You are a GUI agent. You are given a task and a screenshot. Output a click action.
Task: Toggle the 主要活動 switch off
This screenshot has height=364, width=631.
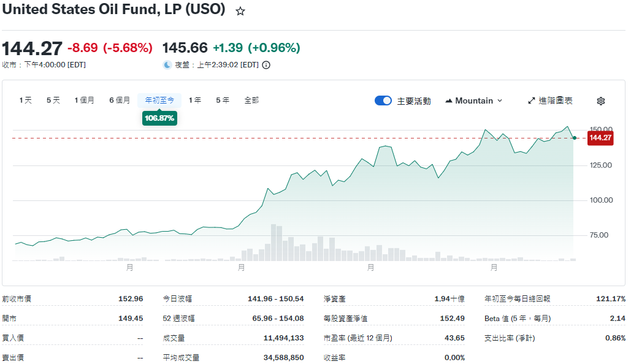383,100
